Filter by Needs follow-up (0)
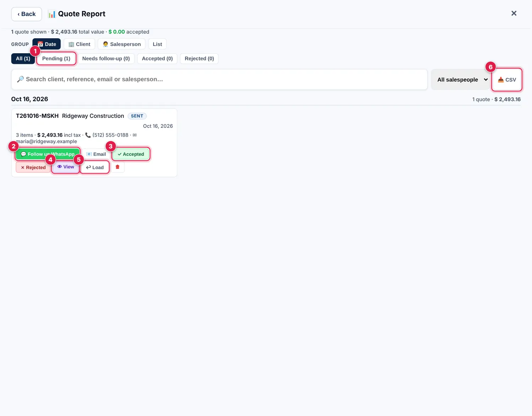532x416 pixels. [x=106, y=59]
